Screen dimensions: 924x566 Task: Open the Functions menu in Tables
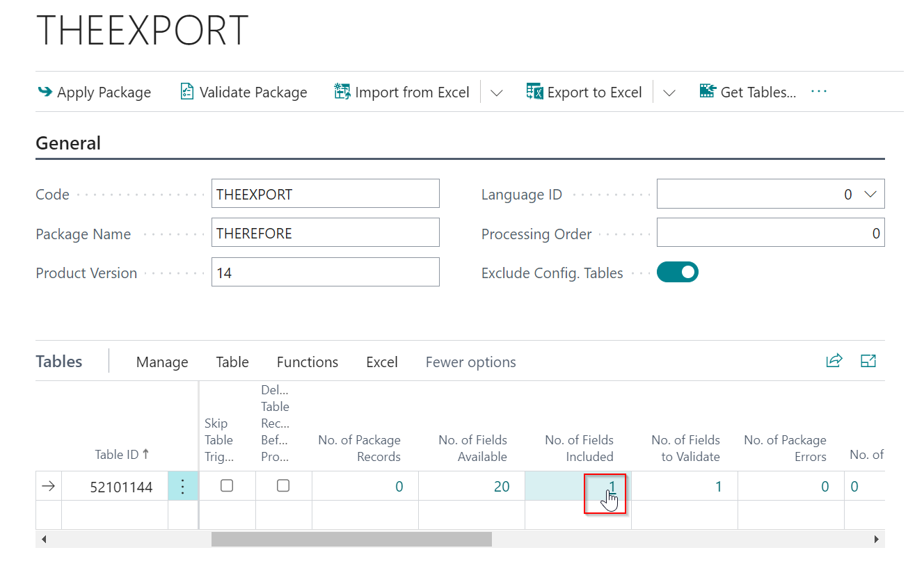click(307, 362)
